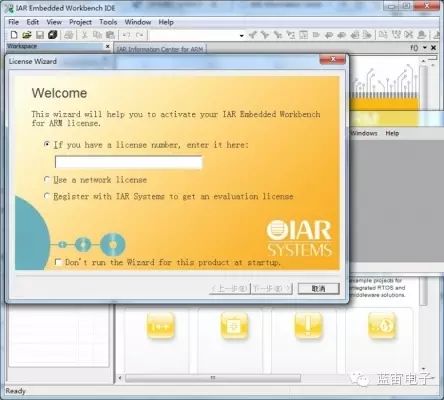This screenshot has height=400, width=444.
Task: Click the Copy toolbar icon
Action: (x=97, y=35)
